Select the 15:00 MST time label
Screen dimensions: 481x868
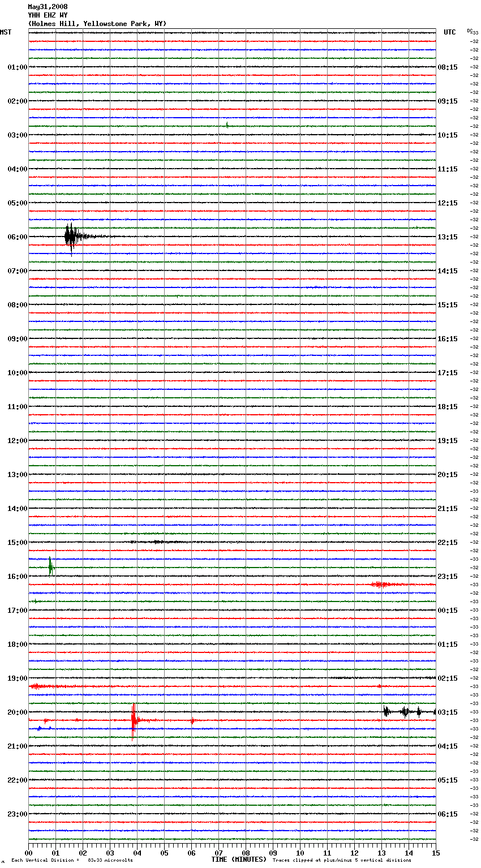coord(18,543)
